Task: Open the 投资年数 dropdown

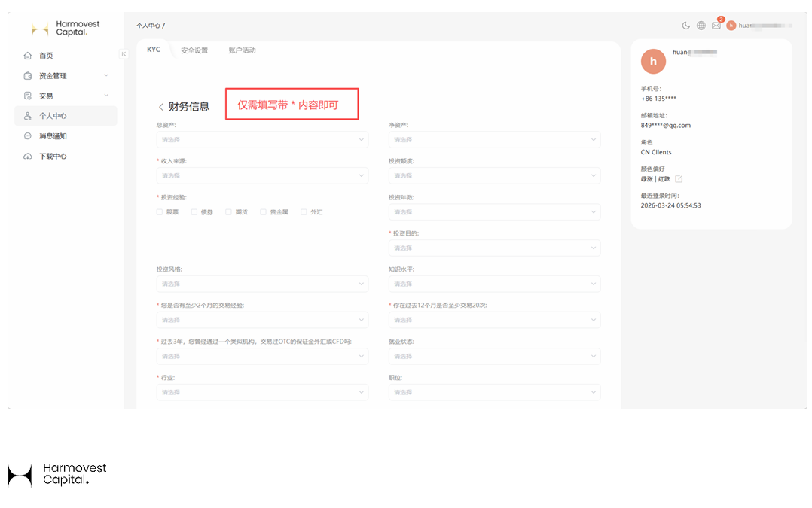Action: pos(495,212)
